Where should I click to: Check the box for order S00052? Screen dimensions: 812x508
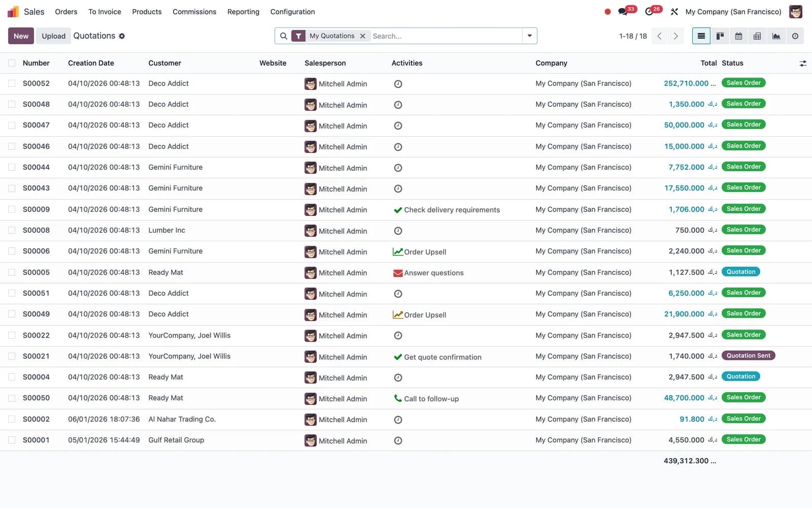(x=12, y=83)
